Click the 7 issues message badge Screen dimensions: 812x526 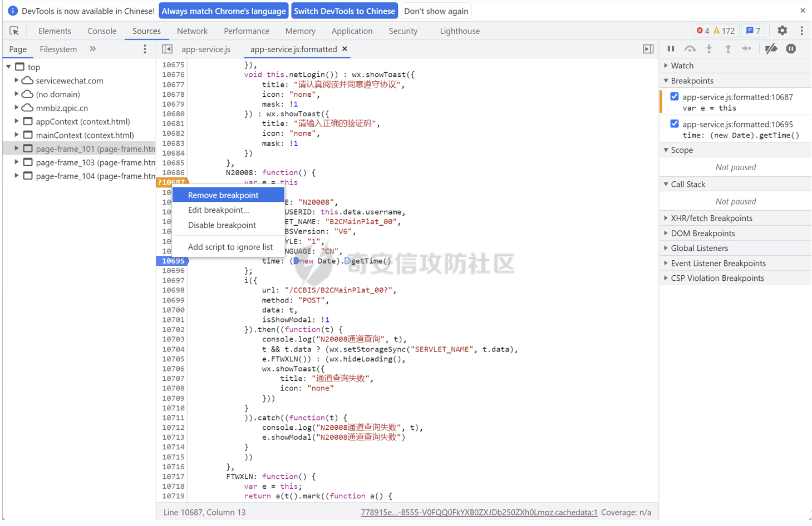click(753, 31)
